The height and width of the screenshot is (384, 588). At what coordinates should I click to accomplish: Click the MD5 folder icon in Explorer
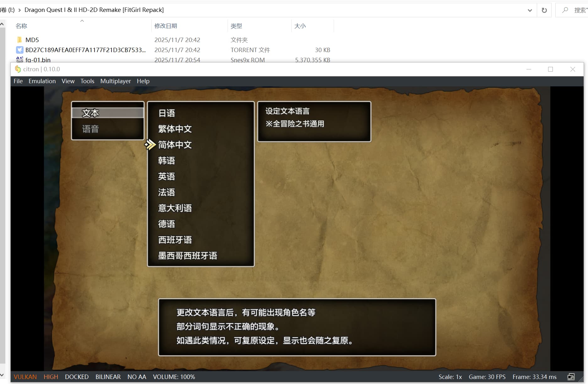[19, 40]
